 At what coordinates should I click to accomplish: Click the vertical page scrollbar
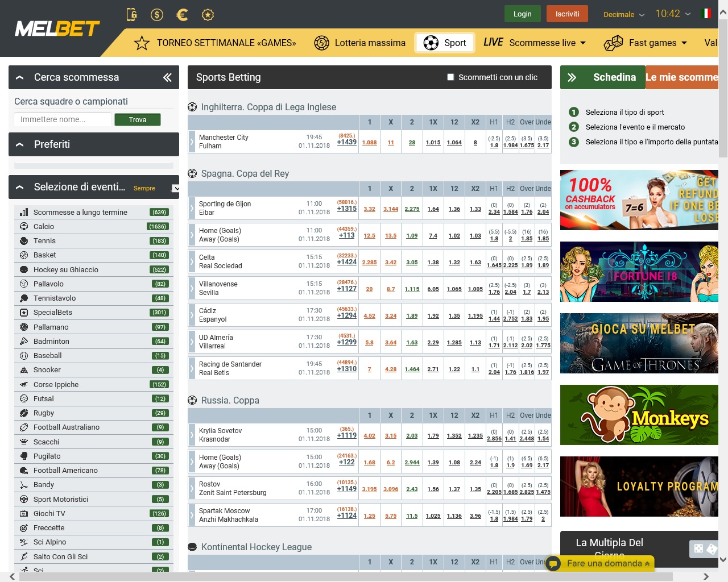click(723, 88)
